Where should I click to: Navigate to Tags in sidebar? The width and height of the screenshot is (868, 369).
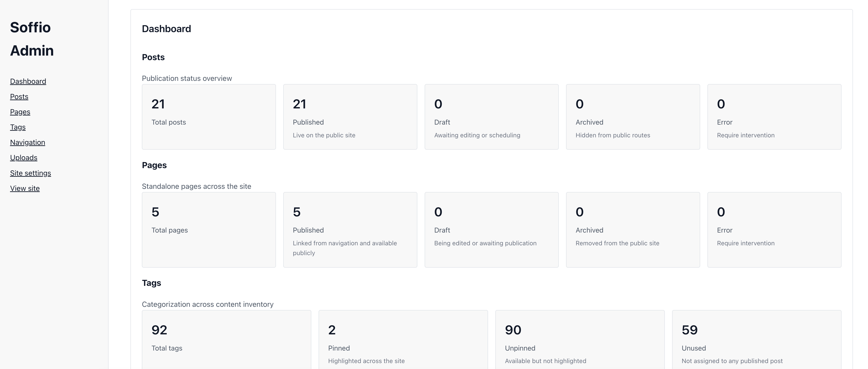pos(18,127)
